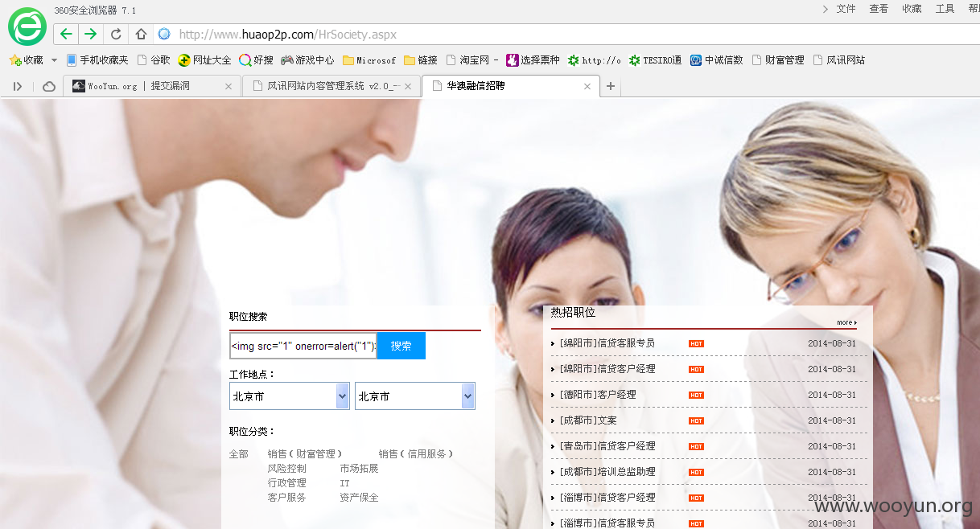Select the 全部 job category
Screen dimensions: 980x529
tap(239, 454)
